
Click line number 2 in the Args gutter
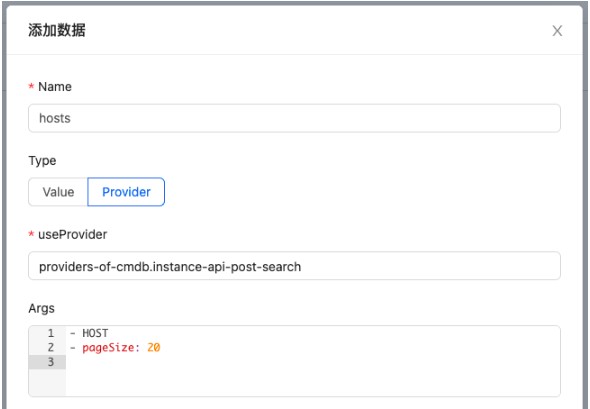pos(51,347)
